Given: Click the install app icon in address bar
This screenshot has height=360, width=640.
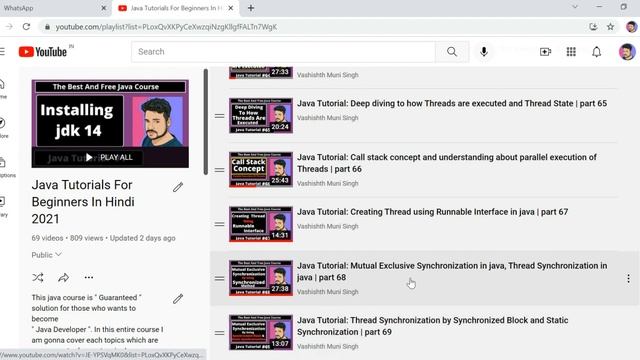Looking at the screenshot, I should pyautogui.click(x=593, y=27).
